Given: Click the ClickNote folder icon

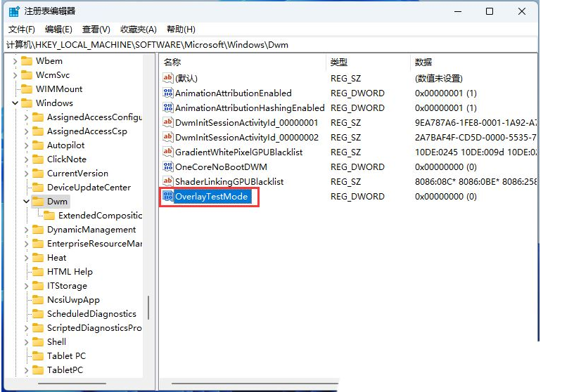Looking at the screenshot, I should point(38,159).
